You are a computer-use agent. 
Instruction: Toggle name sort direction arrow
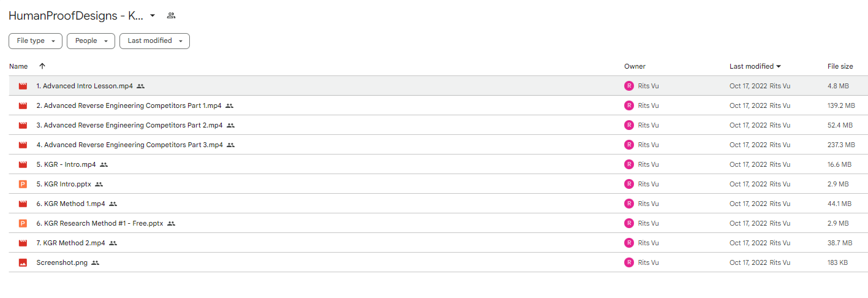(x=42, y=66)
